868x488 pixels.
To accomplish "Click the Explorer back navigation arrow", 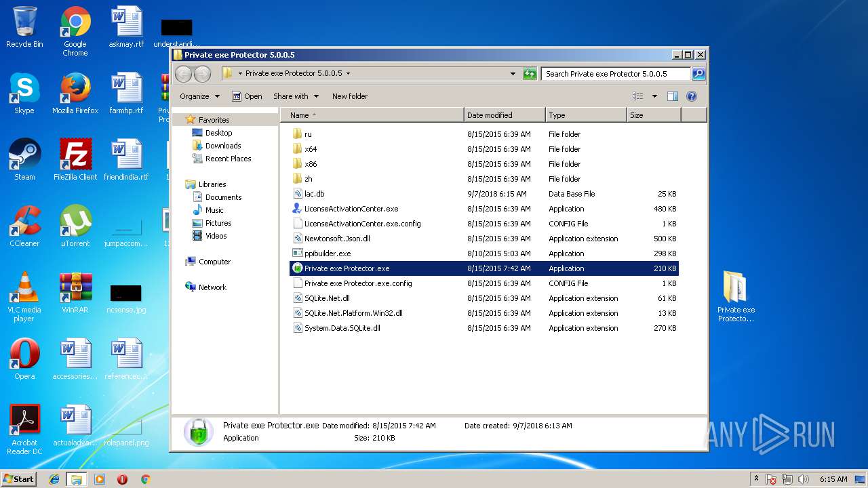I will (x=183, y=74).
